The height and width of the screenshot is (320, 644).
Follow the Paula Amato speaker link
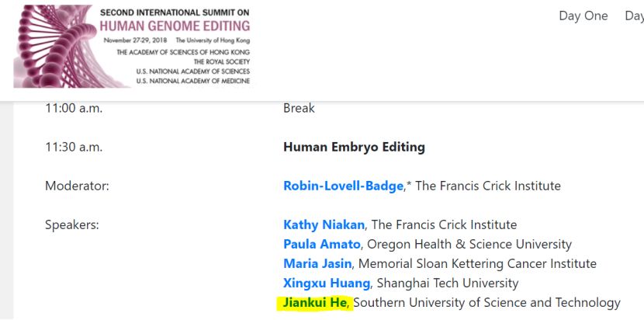tap(321, 245)
